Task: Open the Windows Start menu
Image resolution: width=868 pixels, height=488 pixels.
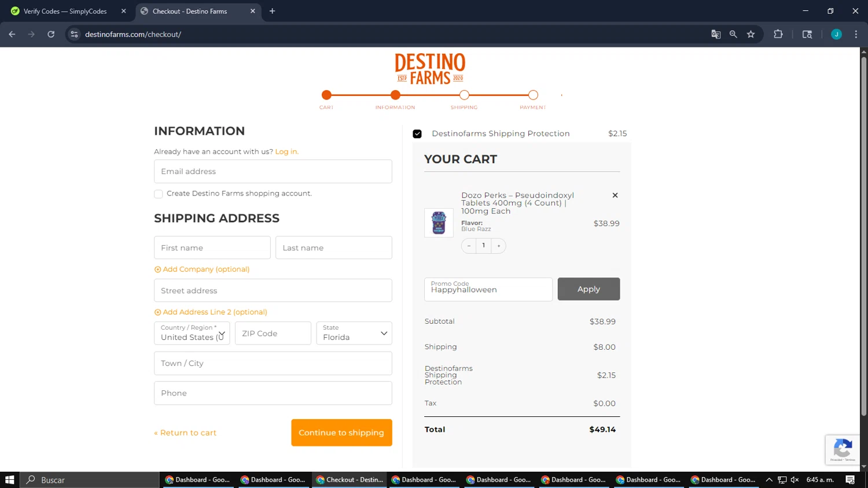Action: coord(9,480)
